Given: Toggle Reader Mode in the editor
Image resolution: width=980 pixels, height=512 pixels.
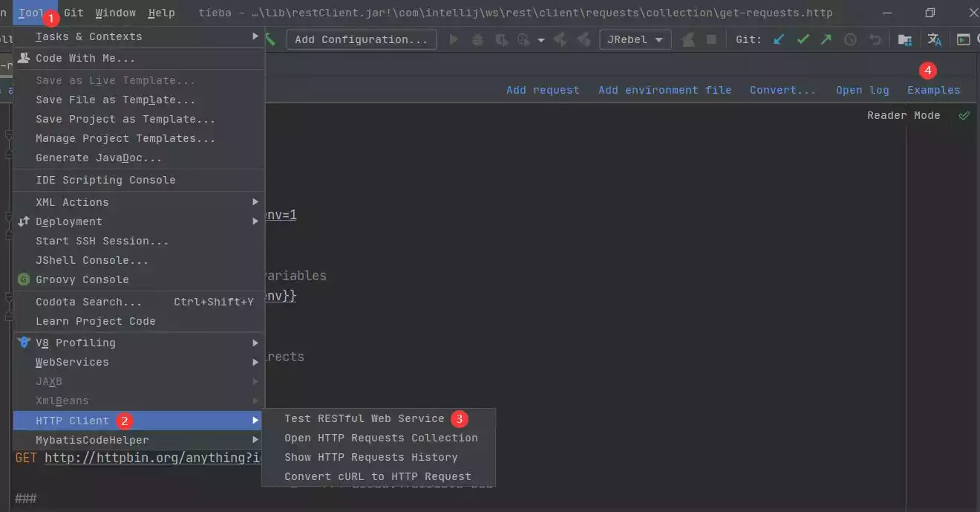Looking at the screenshot, I should [x=904, y=115].
